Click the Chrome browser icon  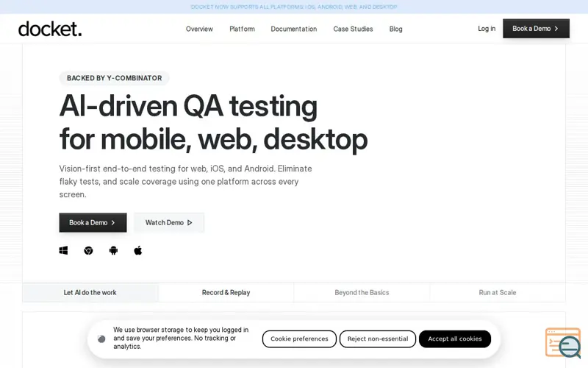[x=88, y=250]
